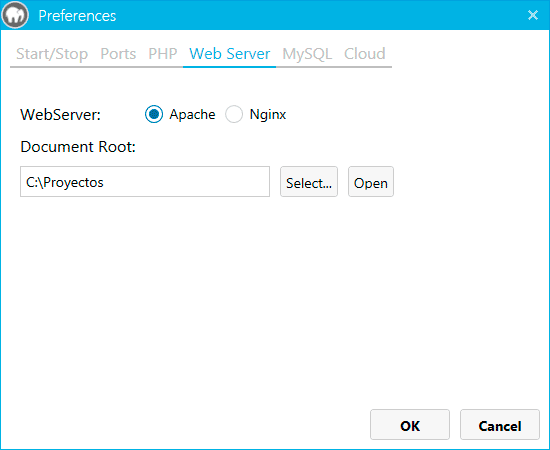
Task: Click the WebServer: label
Action: coord(61,115)
